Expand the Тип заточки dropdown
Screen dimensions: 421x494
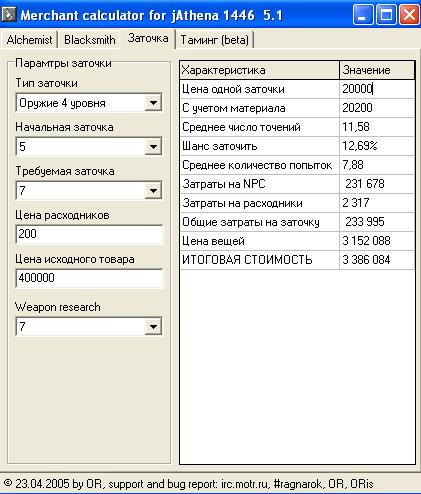coord(153,103)
